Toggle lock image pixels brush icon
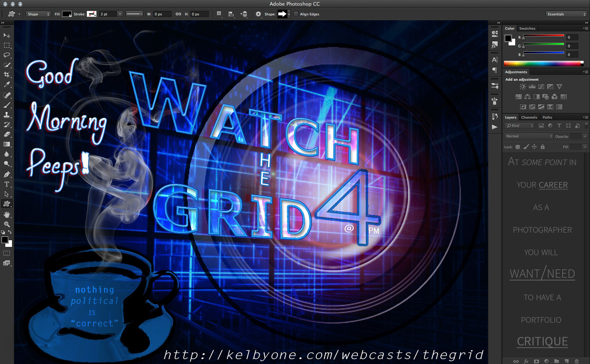Viewport: 590px width, 364px height. [x=526, y=147]
